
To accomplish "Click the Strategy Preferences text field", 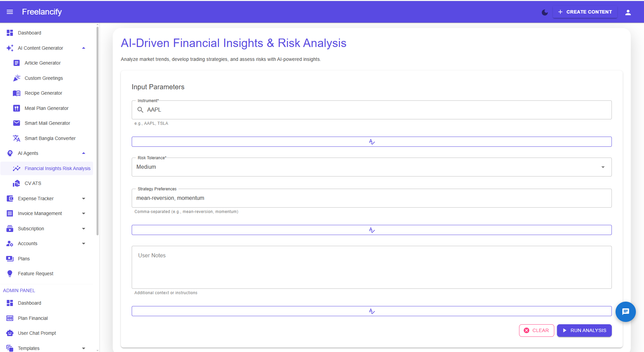I will tap(371, 198).
